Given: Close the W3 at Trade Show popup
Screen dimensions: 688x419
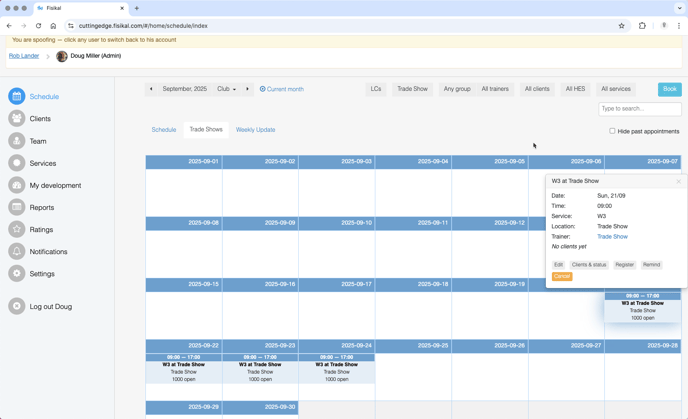Looking at the screenshot, I should (678, 181).
